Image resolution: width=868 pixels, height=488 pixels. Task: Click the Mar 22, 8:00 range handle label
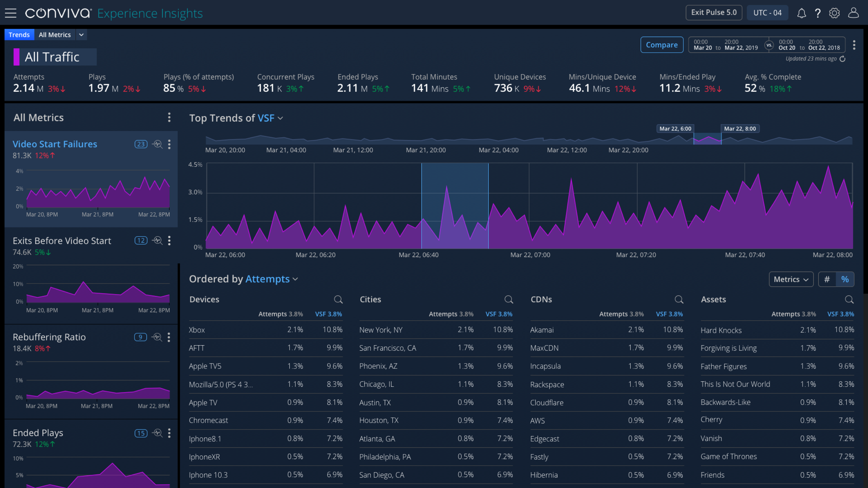(740, 129)
